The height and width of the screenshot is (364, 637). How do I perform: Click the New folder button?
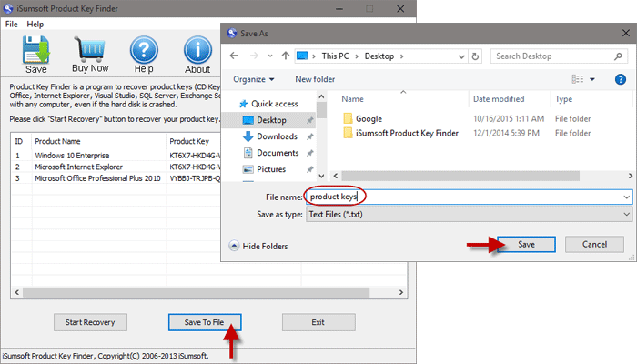click(315, 79)
